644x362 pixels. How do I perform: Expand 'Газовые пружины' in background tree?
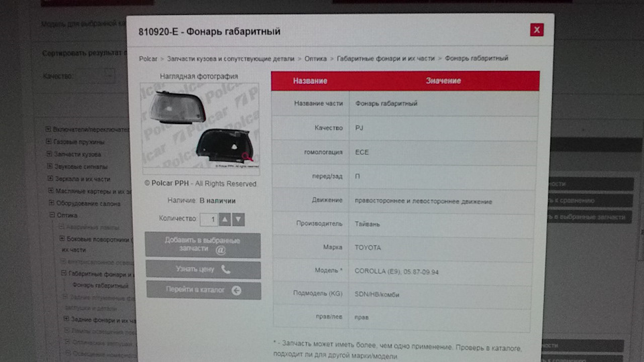click(x=48, y=141)
